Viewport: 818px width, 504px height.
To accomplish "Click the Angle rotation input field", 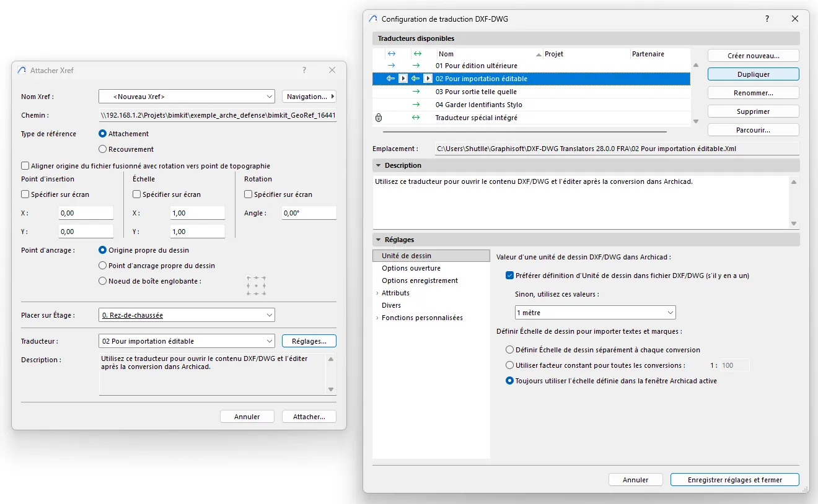I will pyautogui.click(x=309, y=213).
